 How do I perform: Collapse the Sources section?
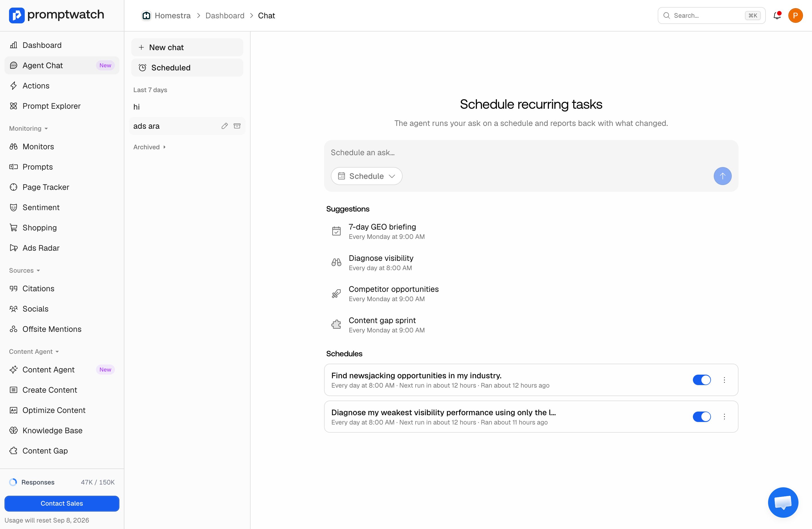[24, 270]
